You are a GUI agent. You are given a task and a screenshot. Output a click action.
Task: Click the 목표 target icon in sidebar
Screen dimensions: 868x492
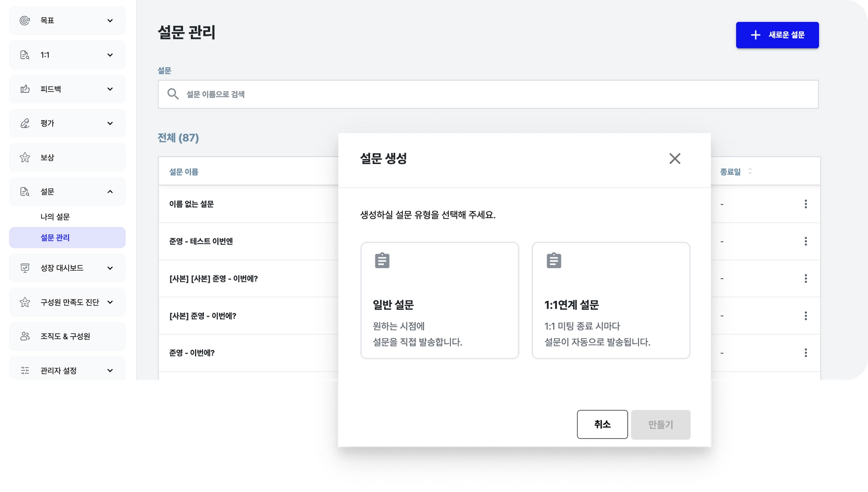tap(25, 20)
